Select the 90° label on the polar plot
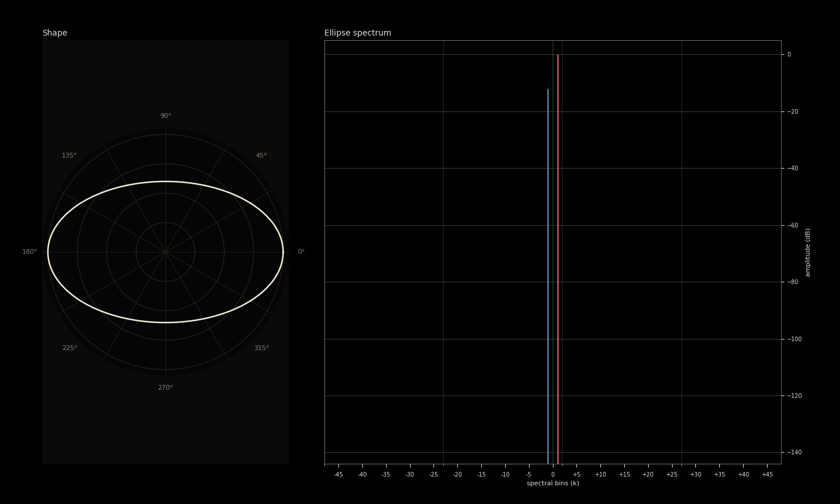 [x=166, y=116]
